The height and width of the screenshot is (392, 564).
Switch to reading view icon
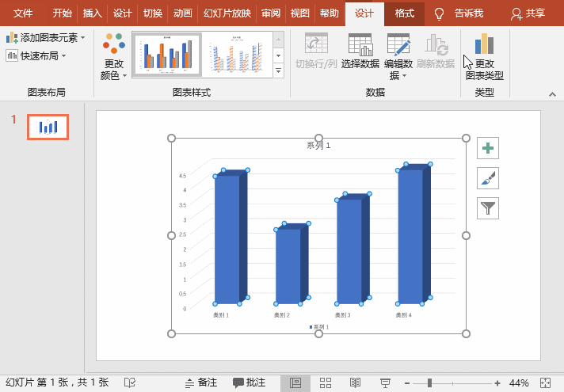[x=356, y=383]
